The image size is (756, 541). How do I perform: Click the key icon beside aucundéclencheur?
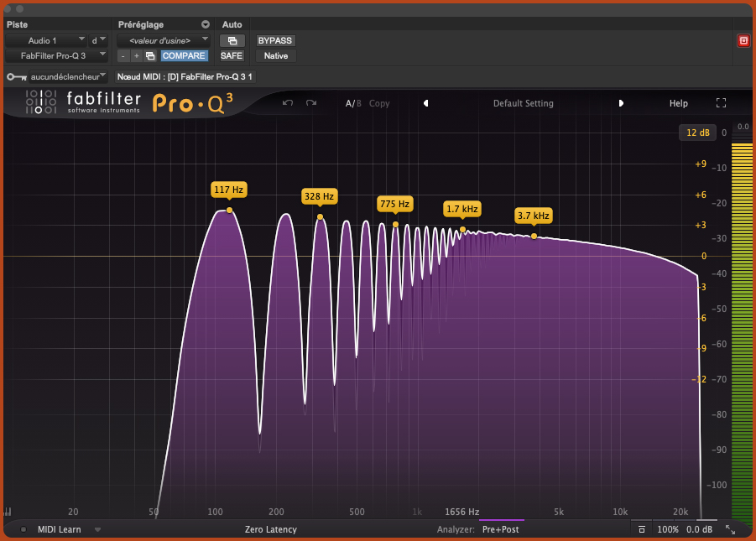click(16, 76)
